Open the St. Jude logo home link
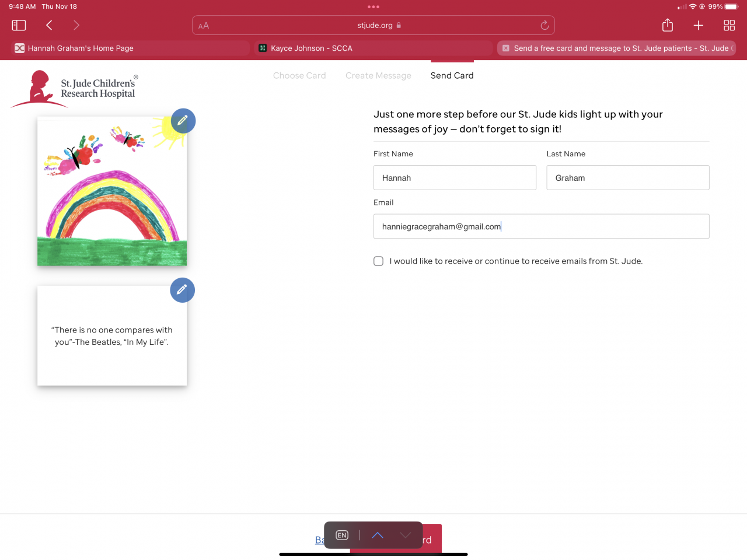This screenshot has height=560, width=747. pos(75,89)
